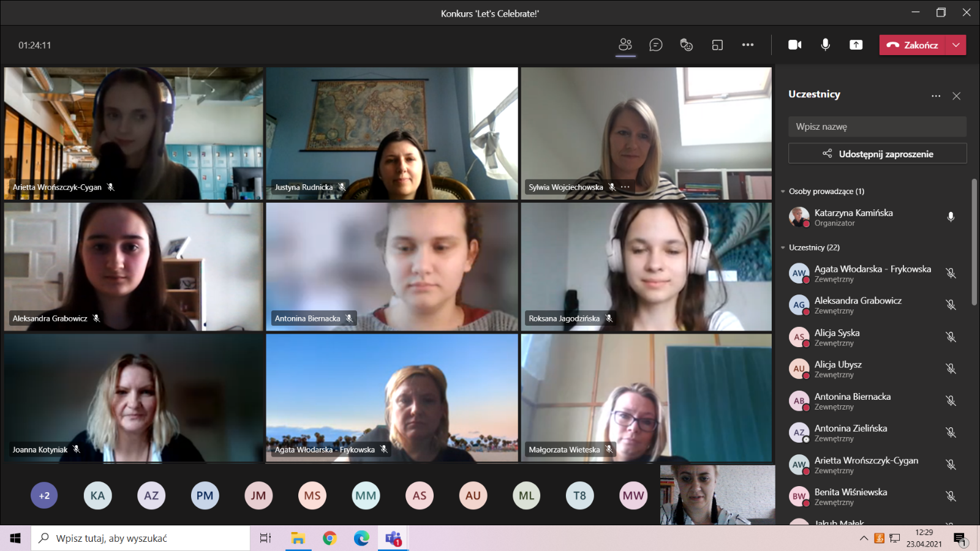Image resolution: width=980 pixels, height=551 pixels.
Task: Select Antonina Zielińska participant entry
Action: pos(874,433)
